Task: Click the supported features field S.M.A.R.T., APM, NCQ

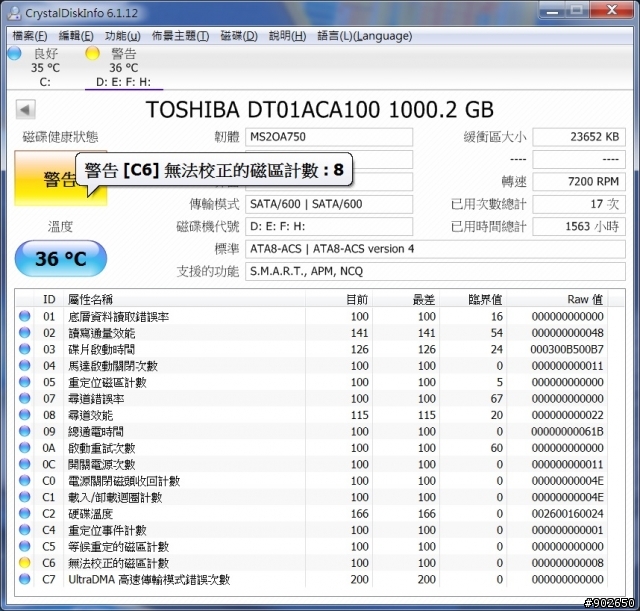Action: (x=435, y=271)
